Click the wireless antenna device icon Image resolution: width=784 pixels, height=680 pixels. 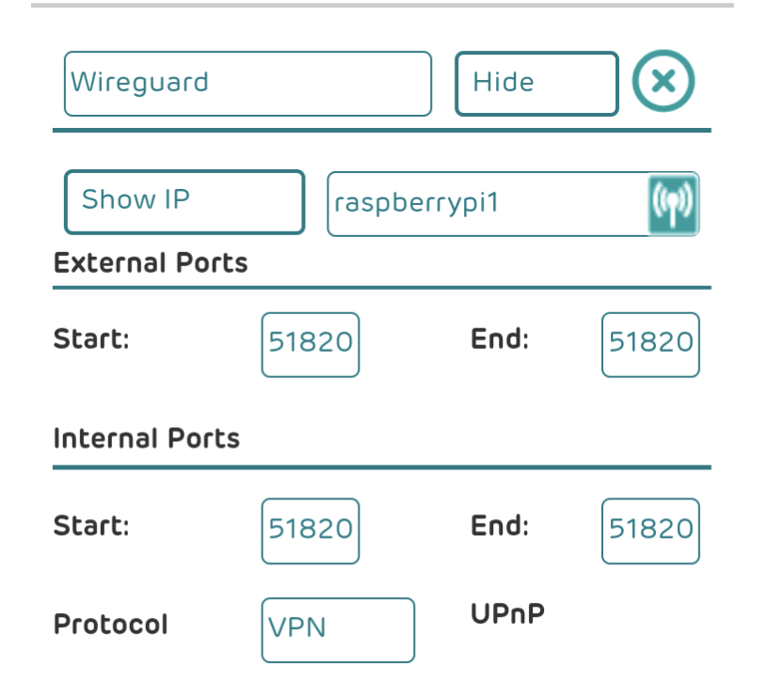(673, 204)
